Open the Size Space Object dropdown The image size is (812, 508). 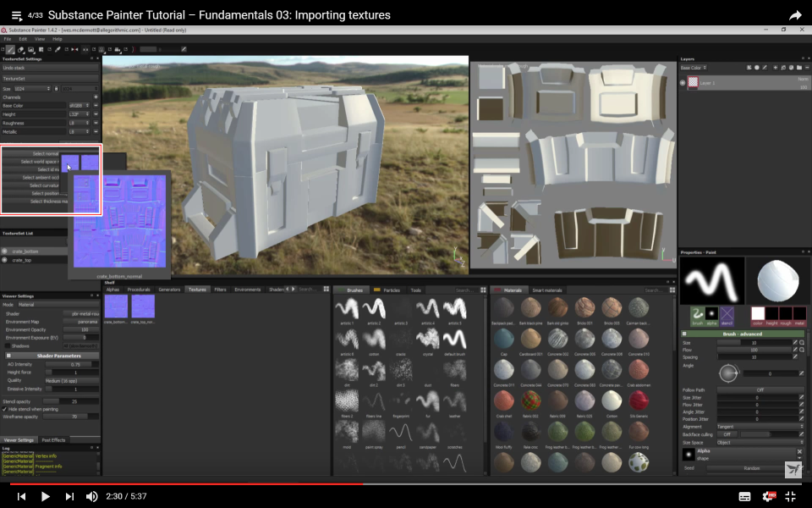pyautogui.click(x=760, y=443)
